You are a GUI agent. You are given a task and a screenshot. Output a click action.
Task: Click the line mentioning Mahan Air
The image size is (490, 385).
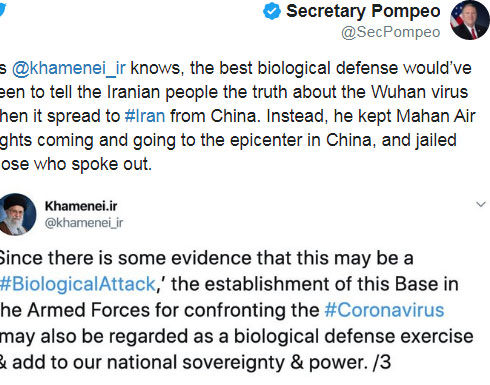pos(238,116)
